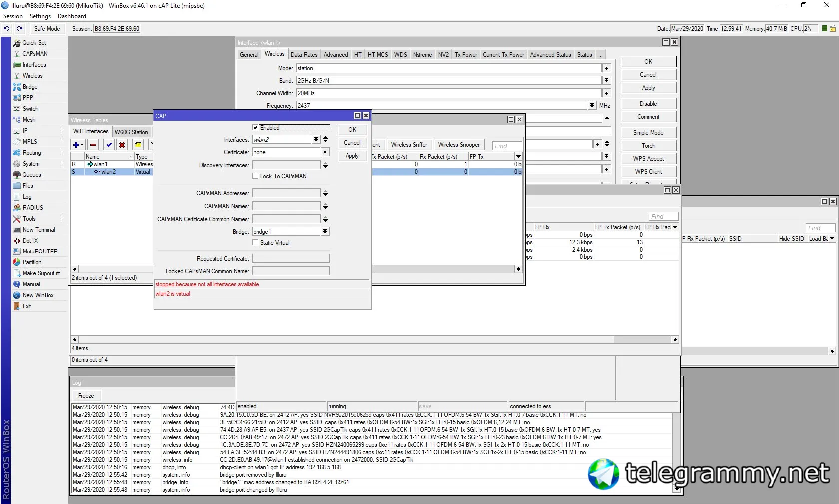
Task: Expand the add (plus) dropdown in Wireless Tables
Action: click(78, 145)
